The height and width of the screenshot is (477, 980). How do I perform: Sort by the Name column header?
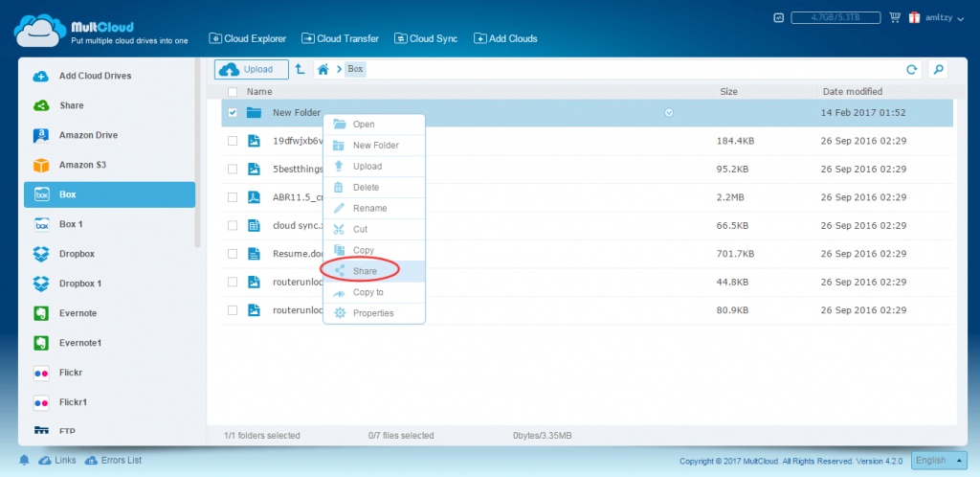coord(259,92)
